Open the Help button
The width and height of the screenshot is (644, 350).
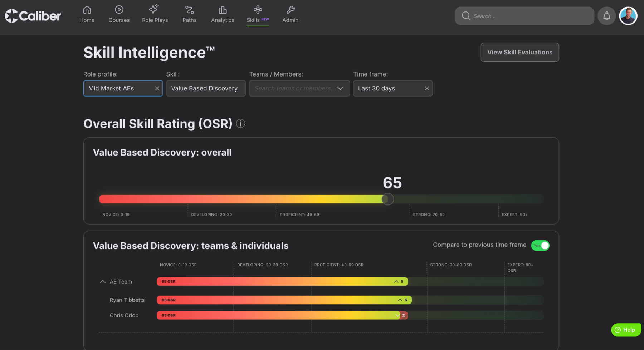[626, 330]
